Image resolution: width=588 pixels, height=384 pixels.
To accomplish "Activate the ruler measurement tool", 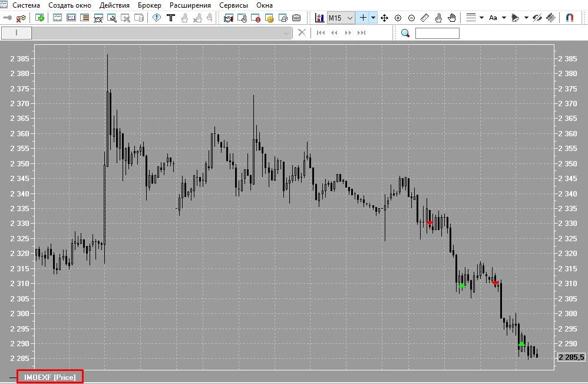I will pos(425,18).
